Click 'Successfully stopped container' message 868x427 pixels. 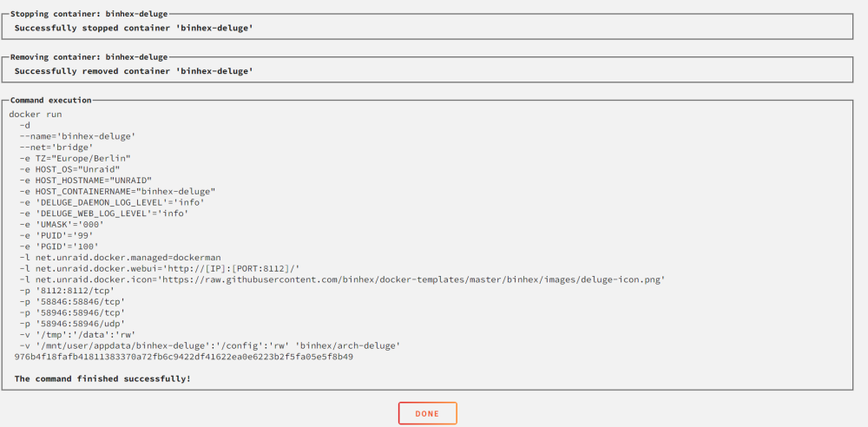click(x=134, y=28)
